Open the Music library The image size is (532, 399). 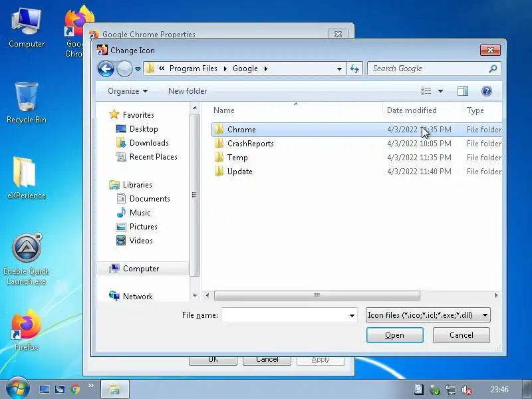[140, 213]
